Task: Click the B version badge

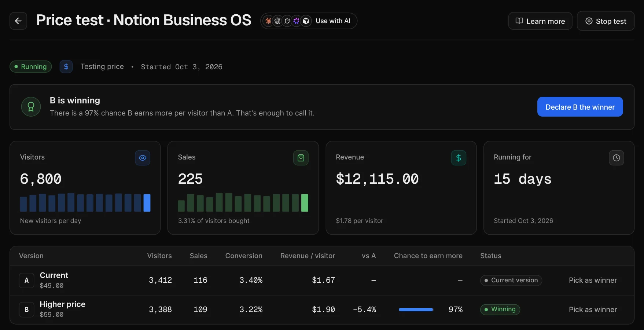Action: (26, 310)
